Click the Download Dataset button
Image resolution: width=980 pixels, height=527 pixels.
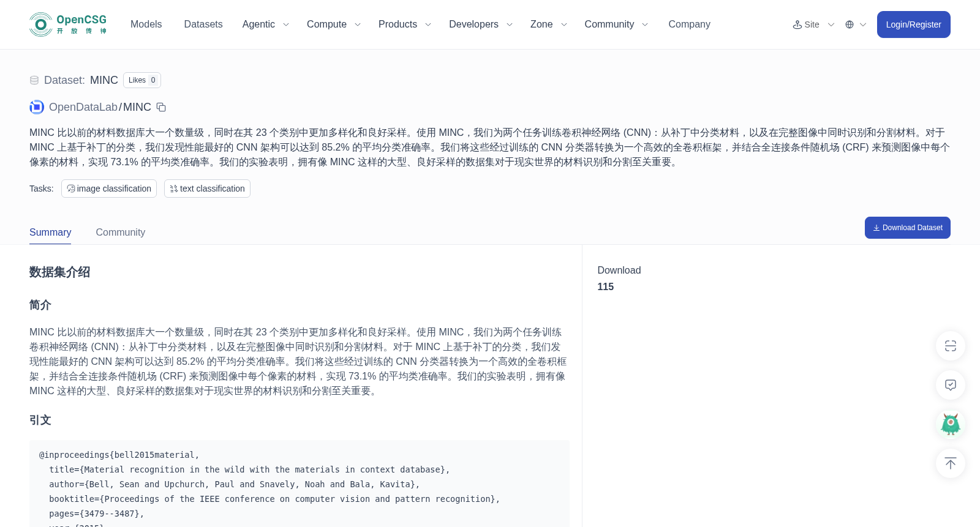[x=907, y=228]
